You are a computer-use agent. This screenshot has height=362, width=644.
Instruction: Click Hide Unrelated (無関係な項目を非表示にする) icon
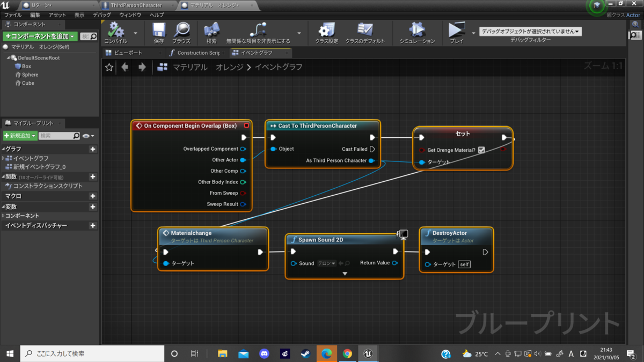258,29
